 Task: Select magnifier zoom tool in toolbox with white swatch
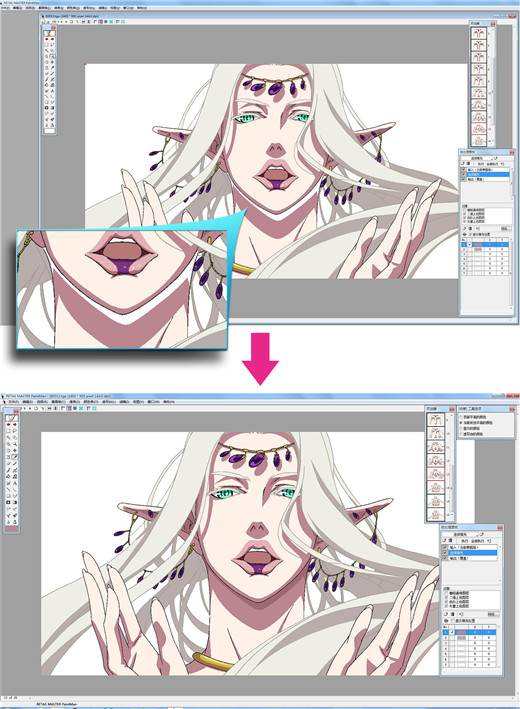[52, 56]
